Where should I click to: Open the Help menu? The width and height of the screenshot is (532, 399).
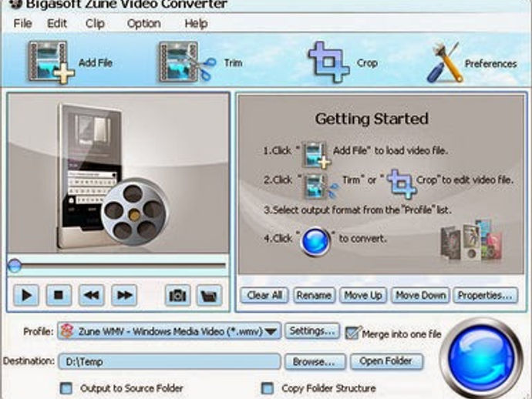coord(196,23)
